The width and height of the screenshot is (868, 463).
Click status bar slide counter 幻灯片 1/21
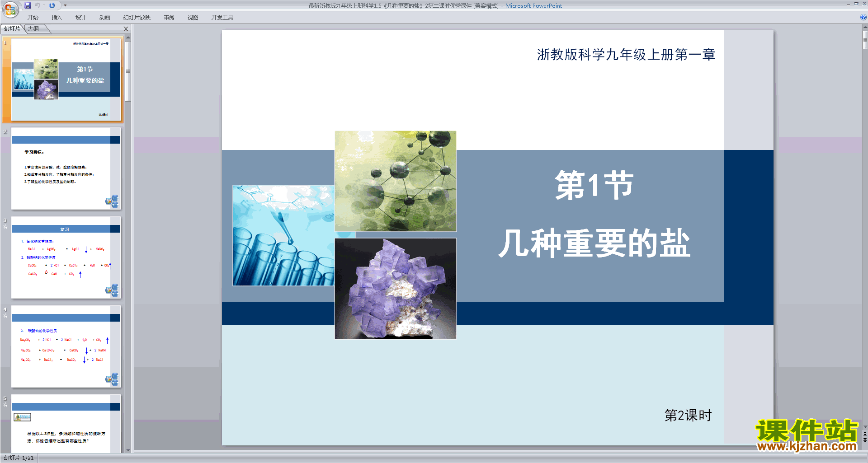19,458
